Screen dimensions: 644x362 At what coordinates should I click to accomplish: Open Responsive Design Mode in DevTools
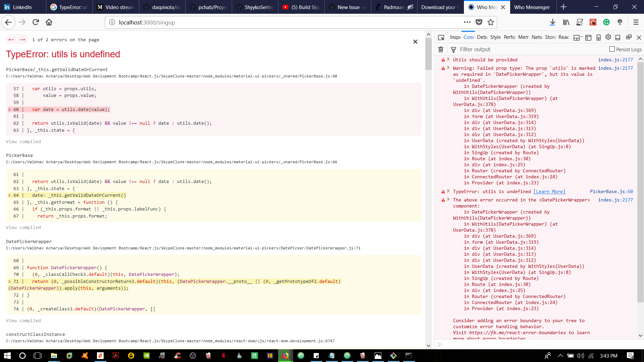[x=598, y=37]
